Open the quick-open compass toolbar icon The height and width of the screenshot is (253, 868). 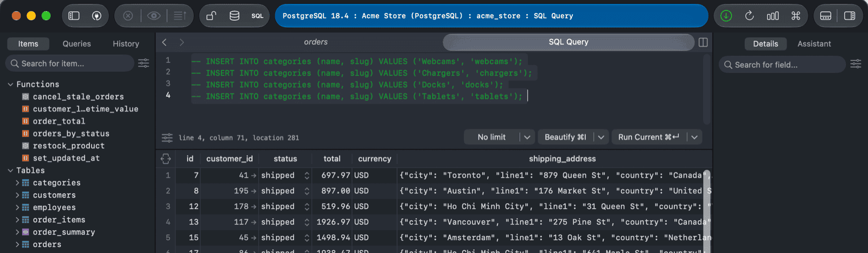[97, 16]
